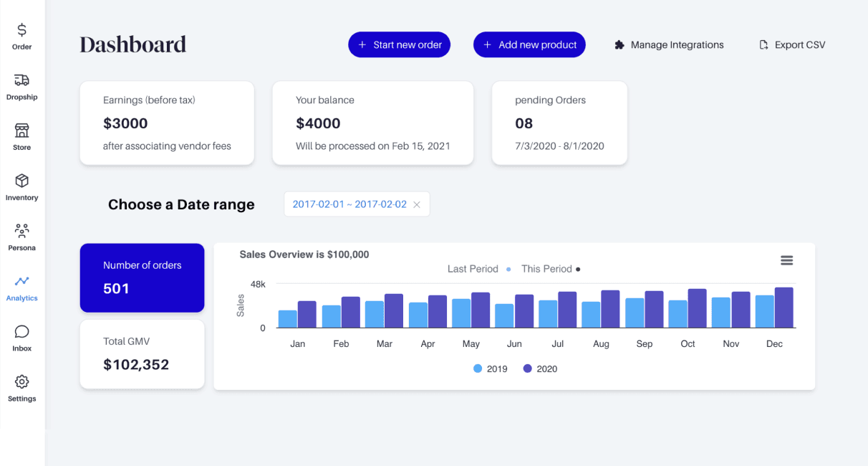Click the Dec 2020 purple bar

[783, 308]
